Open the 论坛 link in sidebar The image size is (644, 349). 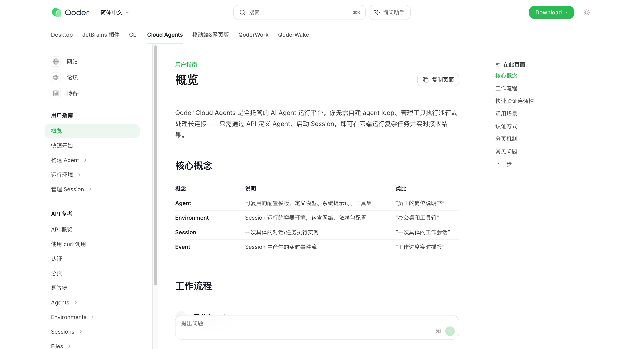click(72, 77)
